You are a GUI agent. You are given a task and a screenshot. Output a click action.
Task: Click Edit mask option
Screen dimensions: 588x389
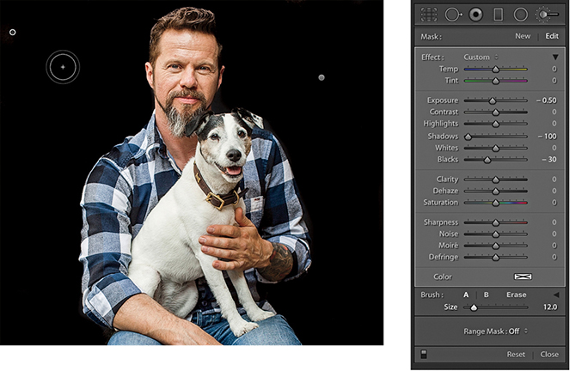tap(551, 36)
